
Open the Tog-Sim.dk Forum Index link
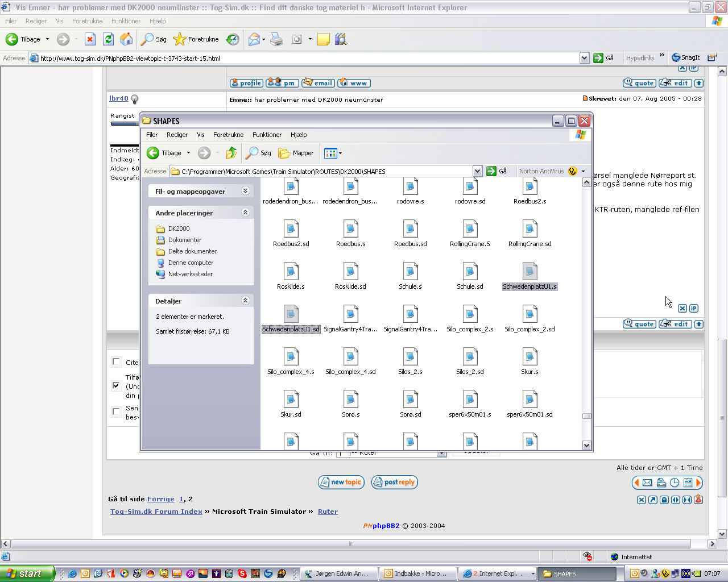[156, 512]
